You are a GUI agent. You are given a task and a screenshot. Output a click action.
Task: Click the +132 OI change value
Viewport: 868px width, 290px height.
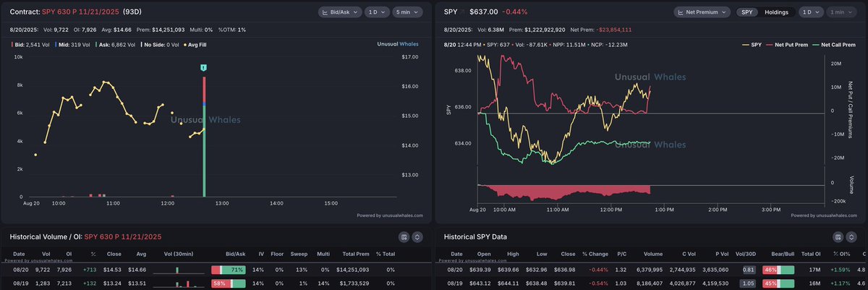coord(90,283)
